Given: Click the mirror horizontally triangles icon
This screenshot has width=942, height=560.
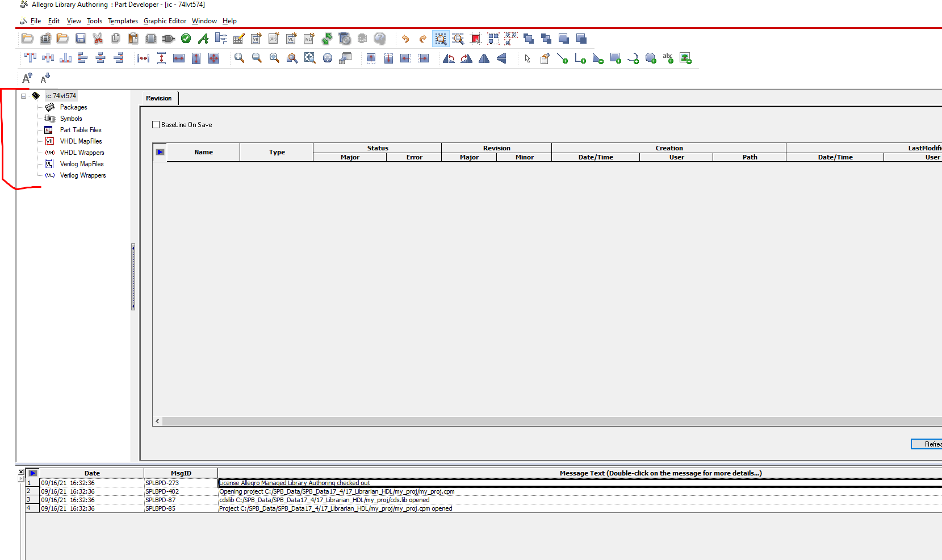Looking at the screenshot, I should tap(484, 58).
